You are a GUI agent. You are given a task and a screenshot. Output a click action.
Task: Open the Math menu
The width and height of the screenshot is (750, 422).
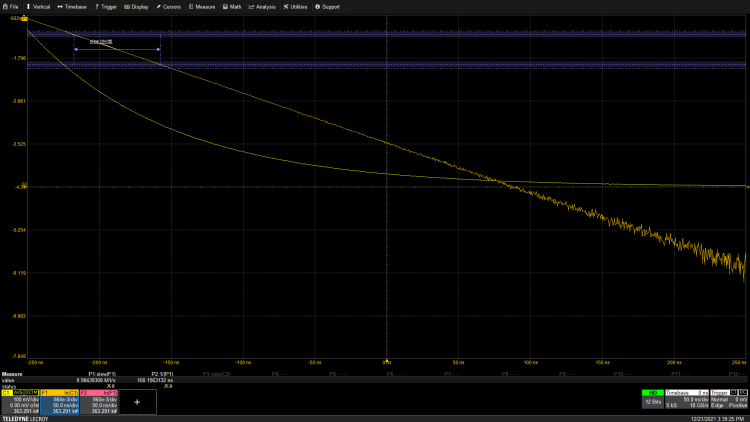[x=232, y=6]
